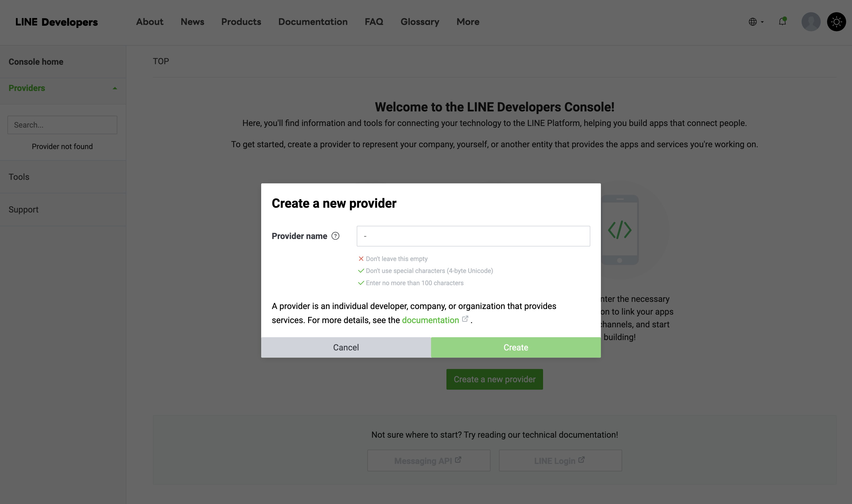852x504 pixels.
Task: Open the LINE Login documentation button
Action: (x=560, y=460)
